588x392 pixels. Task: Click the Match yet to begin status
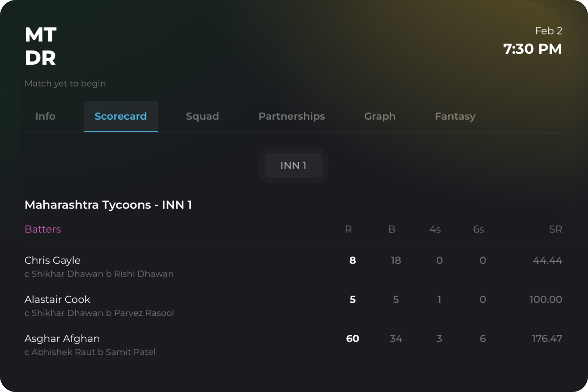tap(65, 83)
